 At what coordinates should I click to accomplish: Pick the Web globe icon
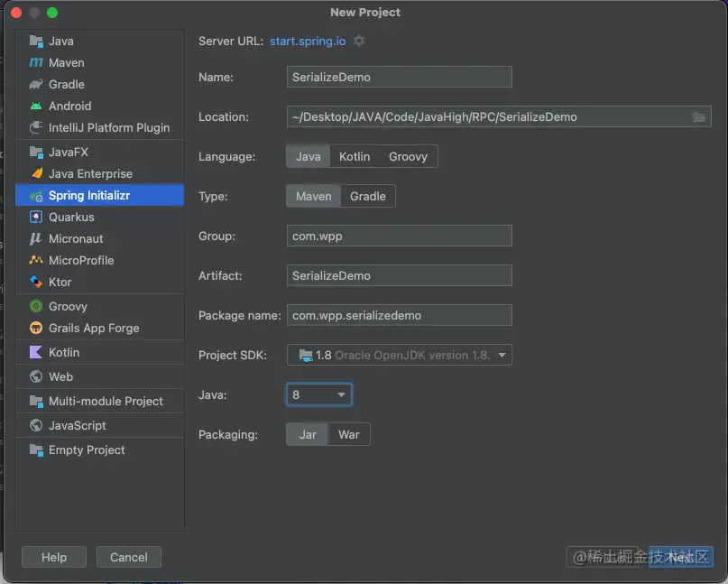36,376
